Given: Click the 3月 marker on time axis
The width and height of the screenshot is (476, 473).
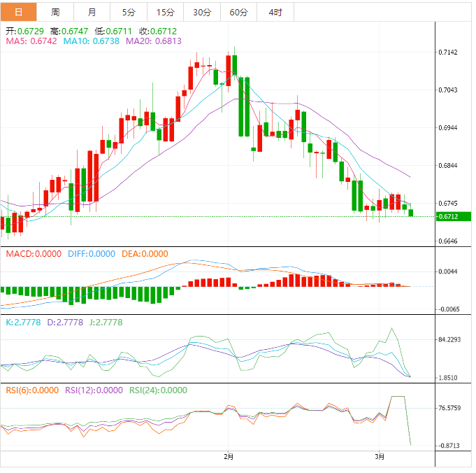Looking at the screenshot, I should click(380, 457).
